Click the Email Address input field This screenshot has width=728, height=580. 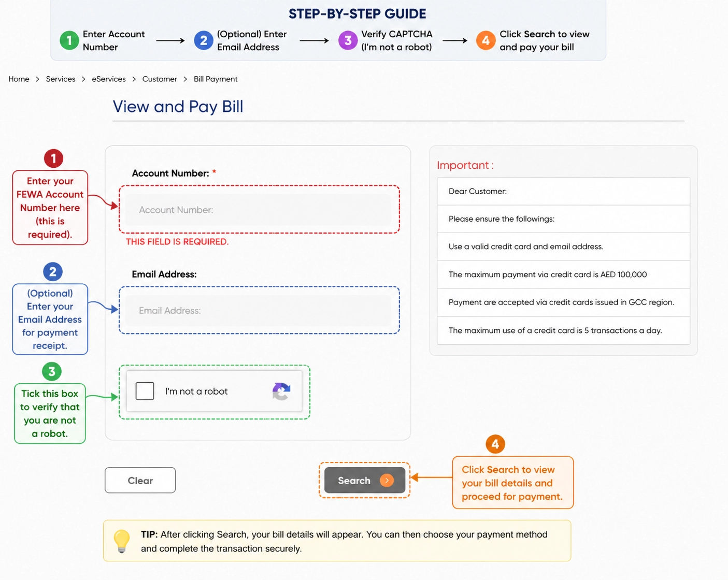click(x=258, y=310)
